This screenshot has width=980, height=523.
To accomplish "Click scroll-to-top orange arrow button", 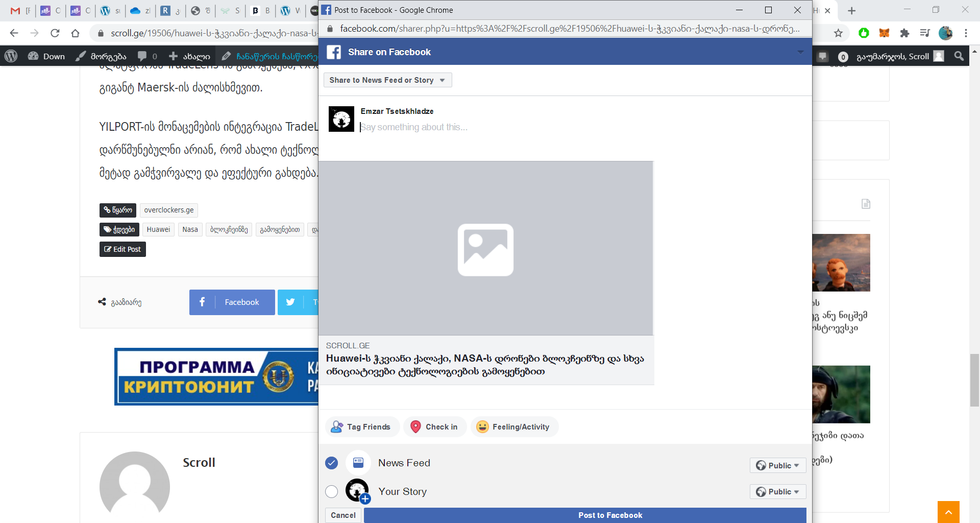I will [948, 512].
